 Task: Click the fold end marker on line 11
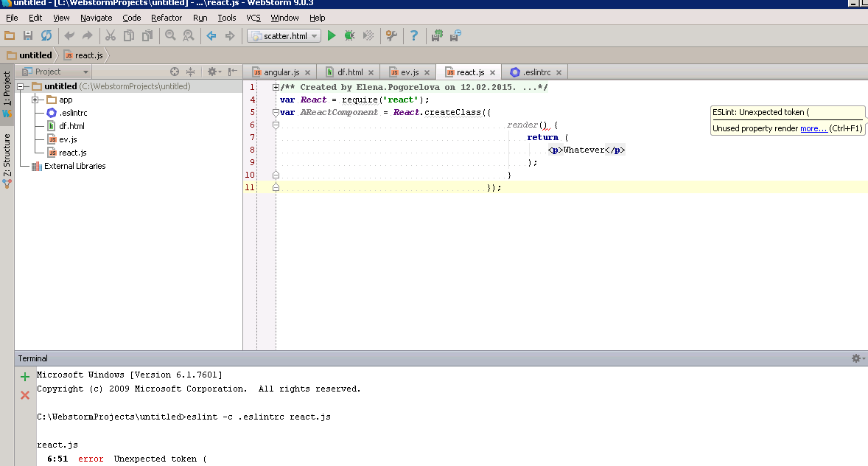point(276,187)
